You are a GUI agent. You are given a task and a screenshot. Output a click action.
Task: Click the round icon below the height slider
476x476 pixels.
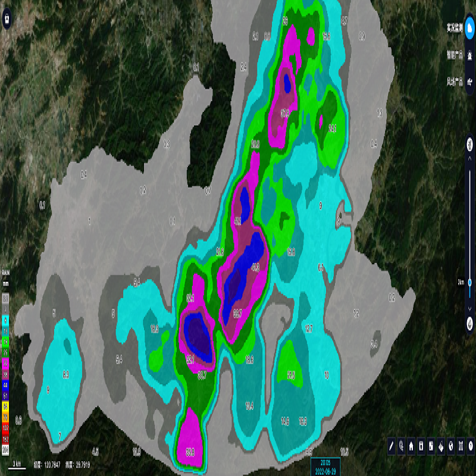pyautogui.click(x=469, y=323)
